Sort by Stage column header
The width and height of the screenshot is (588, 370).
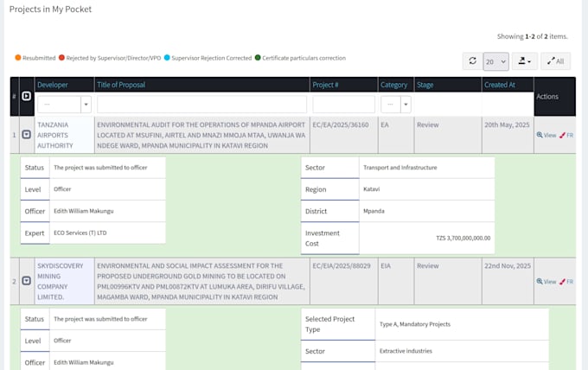(x=425, y=85)
